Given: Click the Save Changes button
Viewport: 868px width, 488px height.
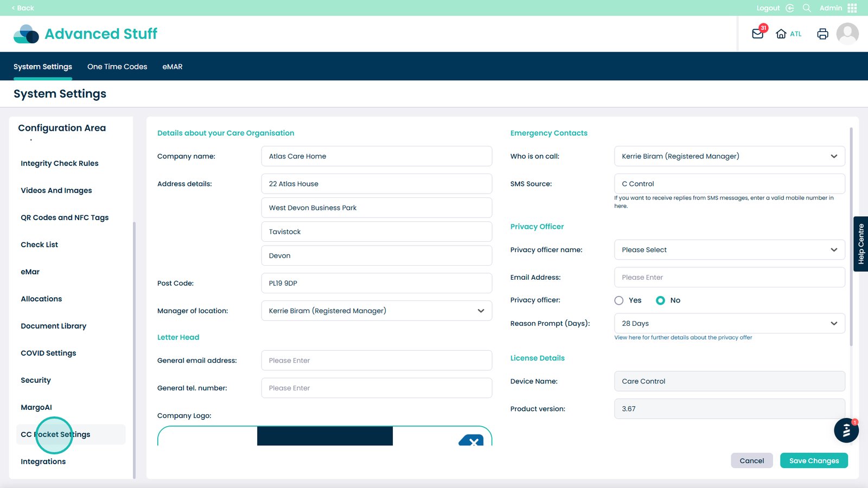Looking at the screenshot, I should [x=814, y=460].
